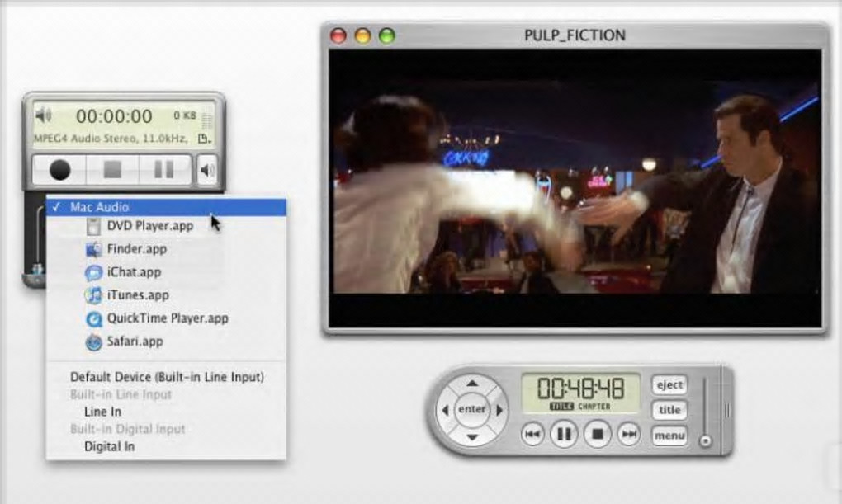Screen dimensions: 842x504
Task: Click the 00:00:00 recording timer
Action: pyautogui.click(x=114, y=116)
